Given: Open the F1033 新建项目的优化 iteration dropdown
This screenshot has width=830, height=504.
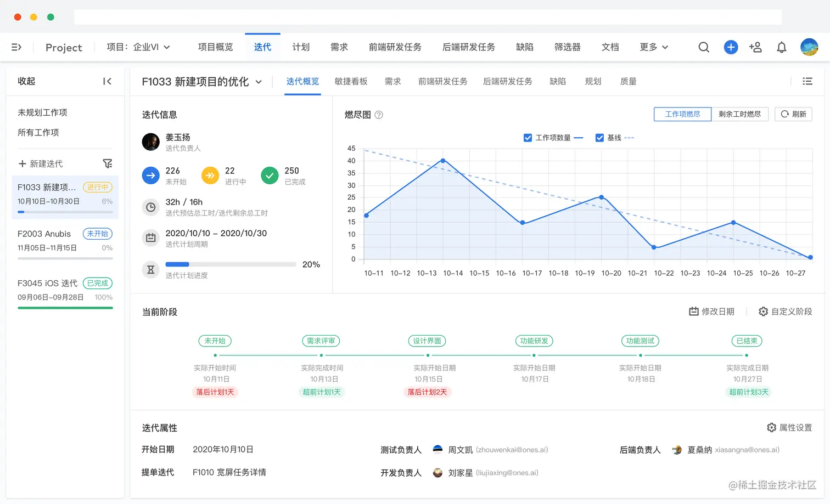Looking at the screenshot, I should [201, 82].
